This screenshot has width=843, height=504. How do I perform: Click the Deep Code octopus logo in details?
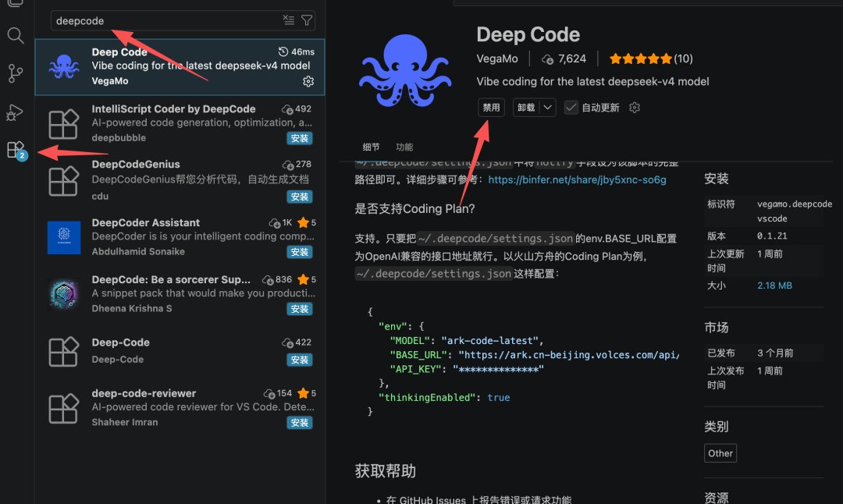405,70
